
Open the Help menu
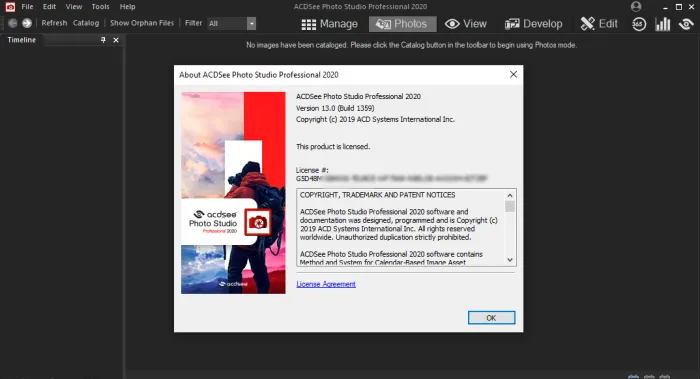tap(127, 7)
